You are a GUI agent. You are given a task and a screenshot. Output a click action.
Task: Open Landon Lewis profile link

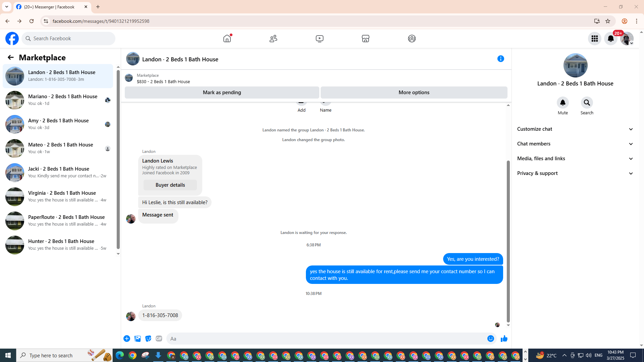click(x=158, y=161)
